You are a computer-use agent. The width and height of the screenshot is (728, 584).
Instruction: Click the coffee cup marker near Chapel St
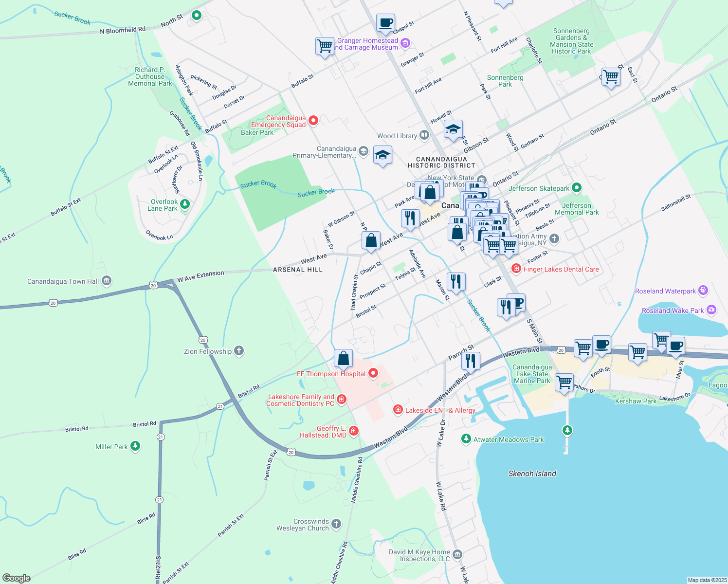[385, 23]
